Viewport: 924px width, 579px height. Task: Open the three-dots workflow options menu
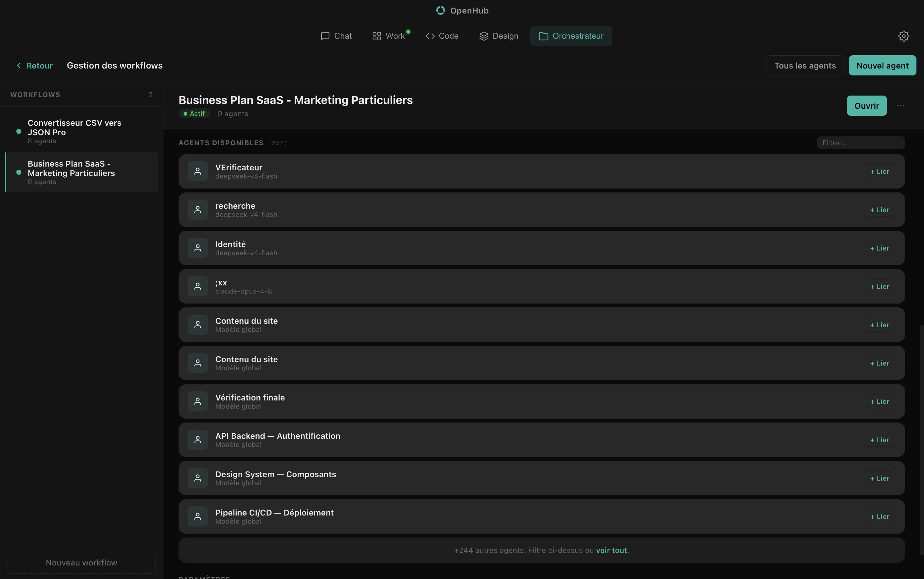click(x=900, y=106)
